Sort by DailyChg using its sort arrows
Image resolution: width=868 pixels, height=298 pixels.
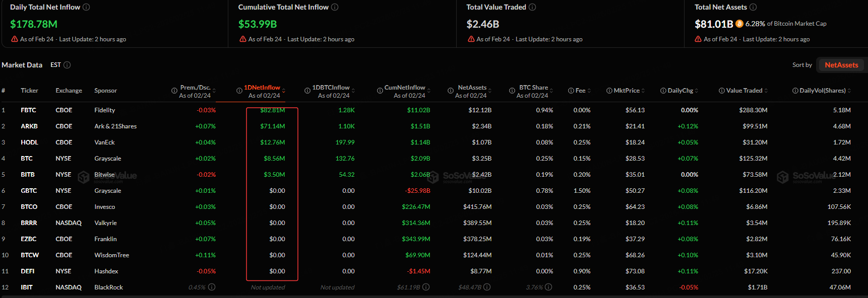[x=697, y=91]
